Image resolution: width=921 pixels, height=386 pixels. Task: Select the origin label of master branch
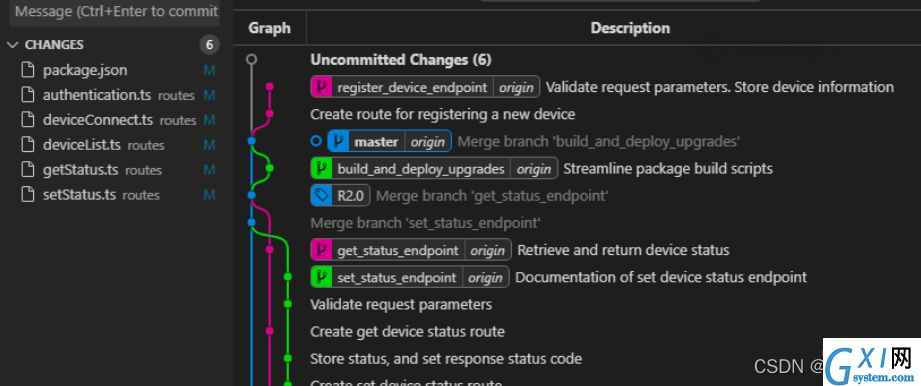428,142
